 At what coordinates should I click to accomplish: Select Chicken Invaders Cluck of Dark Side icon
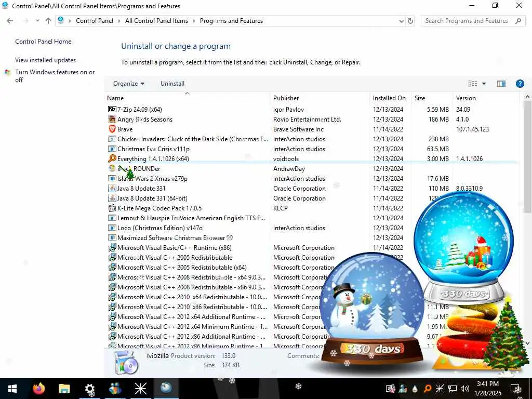[x=112, y=139]
